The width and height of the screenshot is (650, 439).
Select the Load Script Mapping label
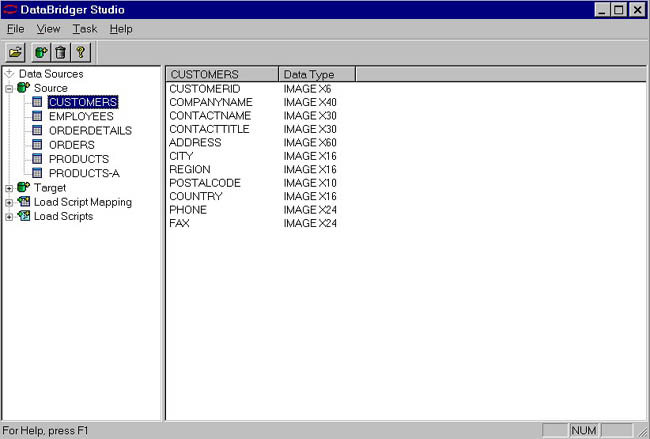coord(83,202)
